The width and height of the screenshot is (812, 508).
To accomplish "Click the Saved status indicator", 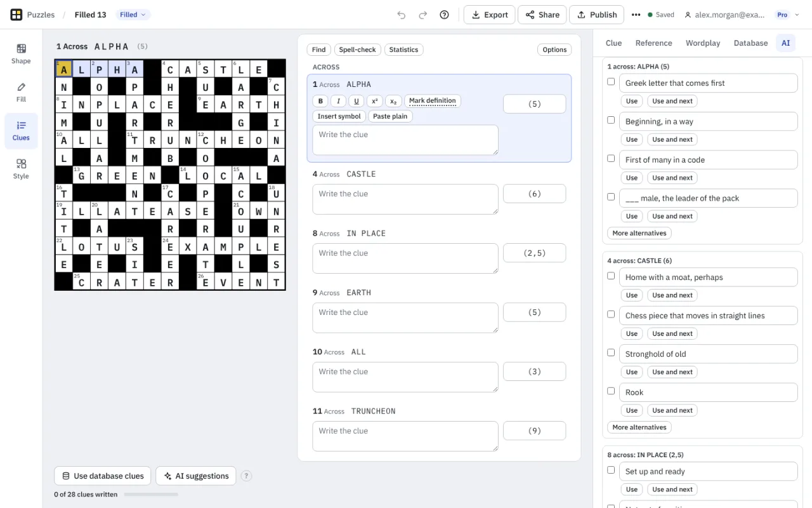I will pos(660,15).
